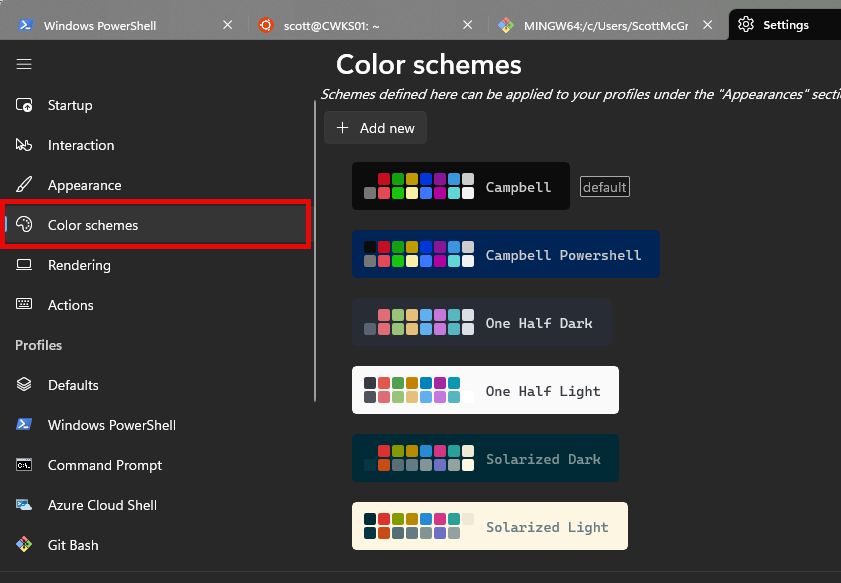Close the MINGW64 tab
Viewport: 841px width, 583px height.
[x=707, y=25]
